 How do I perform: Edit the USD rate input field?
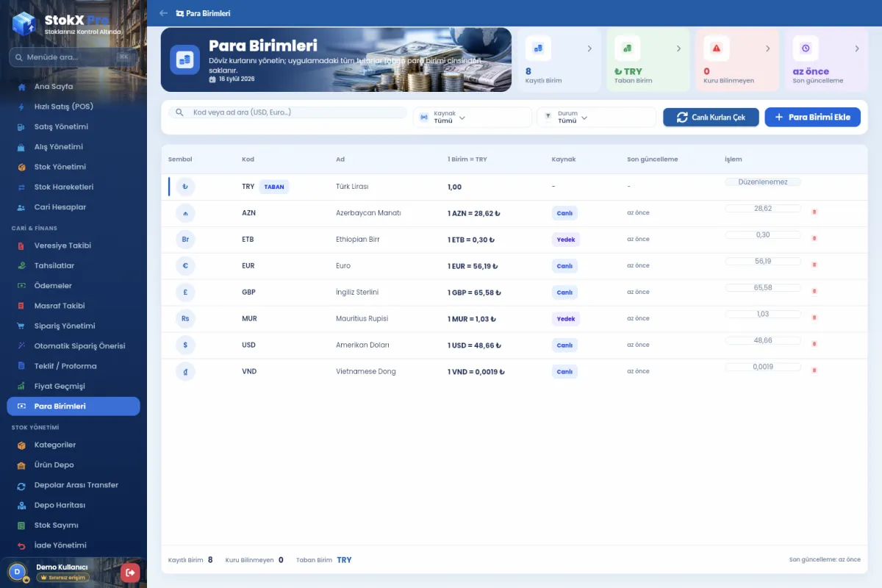[x=763, y=340]
